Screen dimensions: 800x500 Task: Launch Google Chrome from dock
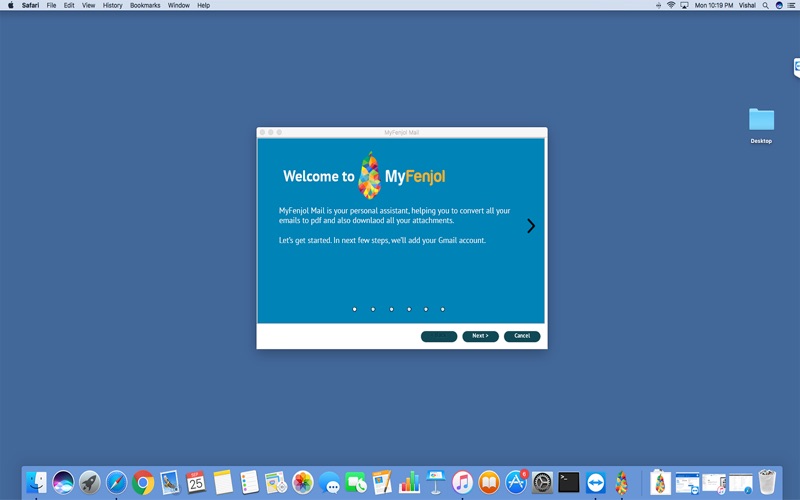coord(143,482)
